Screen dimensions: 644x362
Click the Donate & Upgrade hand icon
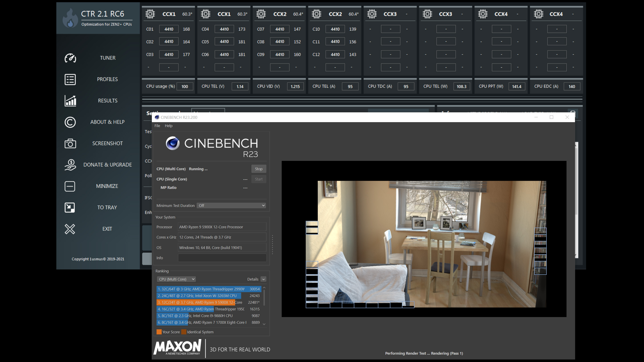point(70,165)
